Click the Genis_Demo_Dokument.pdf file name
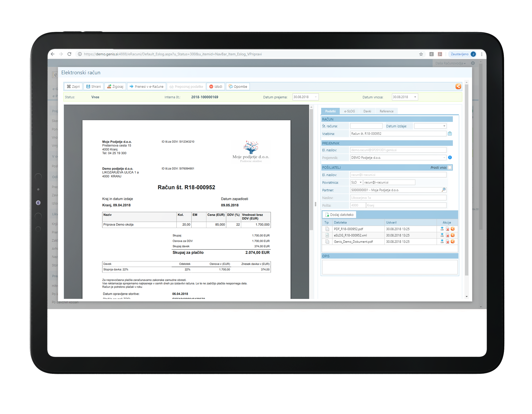The height and width of the screenshot is (414, 532). coord(353,241)
